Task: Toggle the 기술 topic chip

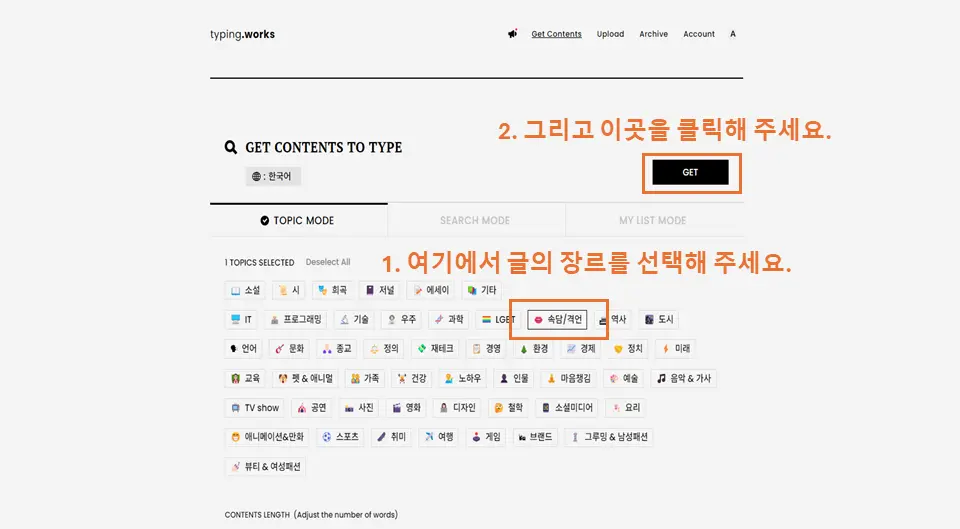Action: click(x=354, y=320)
